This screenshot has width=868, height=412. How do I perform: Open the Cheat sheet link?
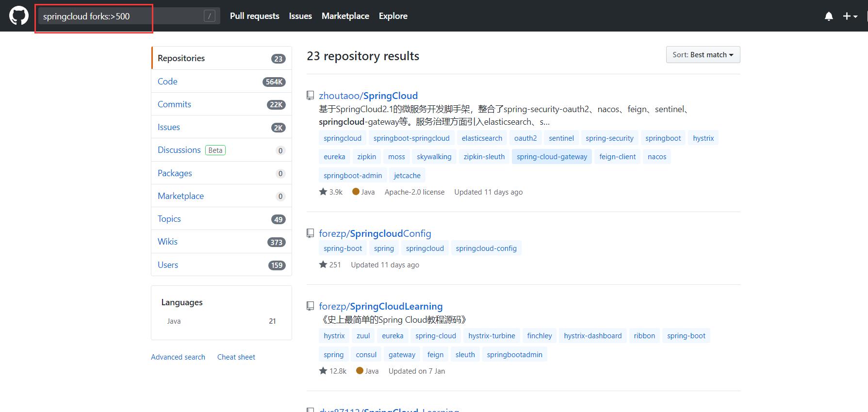[236, 357]
